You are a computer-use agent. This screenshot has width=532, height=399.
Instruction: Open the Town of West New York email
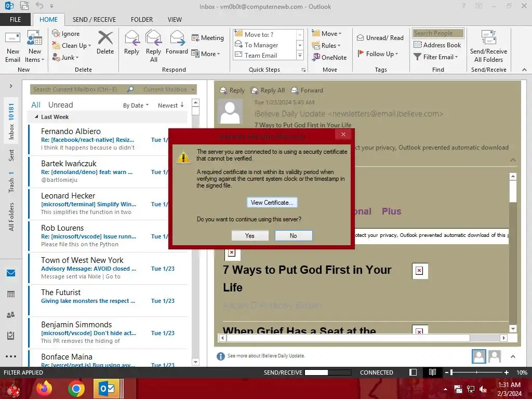tap(108, 268)
